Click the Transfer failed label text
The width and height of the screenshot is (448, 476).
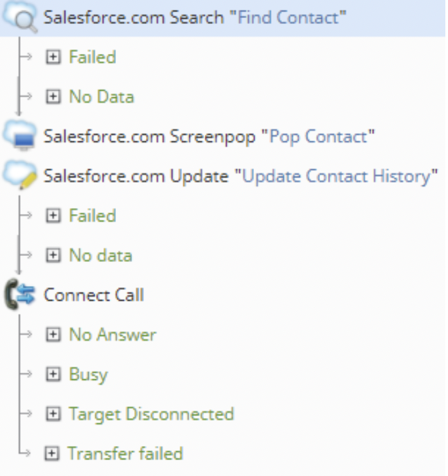point(125,453)
